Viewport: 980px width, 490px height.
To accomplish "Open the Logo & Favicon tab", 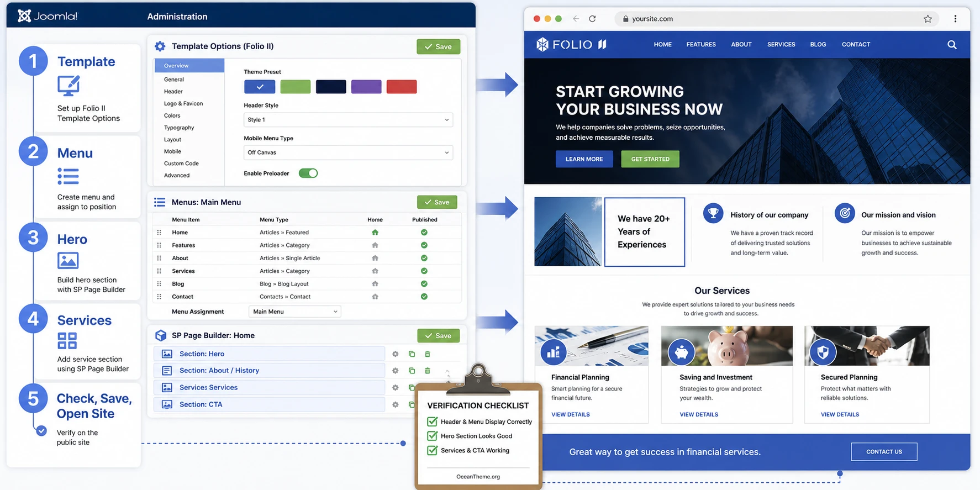I will point(183,104).
